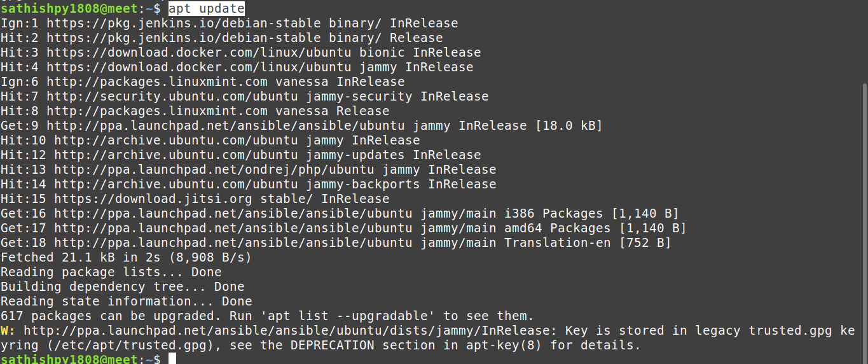Open the ondrej/php PPA URL
The height and width of the screenshot is (364, 868).
(x=214, y=170)
